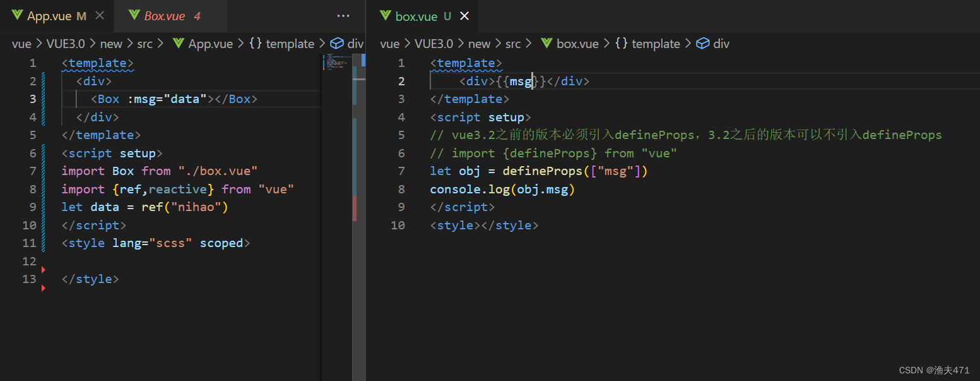Image resolution: width=980 pixels, height=381 pixels.
Task: Click the CSDN @渔夫471 watermark link
Action: click(933, 370)
